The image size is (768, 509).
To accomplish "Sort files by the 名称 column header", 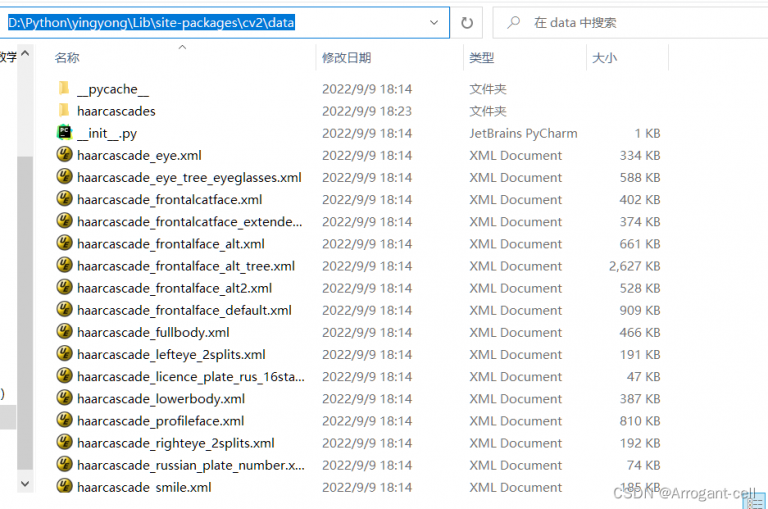I will pos(67,58).
